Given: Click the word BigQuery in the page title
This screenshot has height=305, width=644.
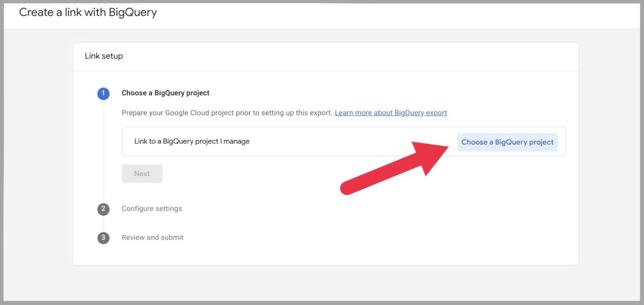Looking at the screenshot, I should coord(132,12).
